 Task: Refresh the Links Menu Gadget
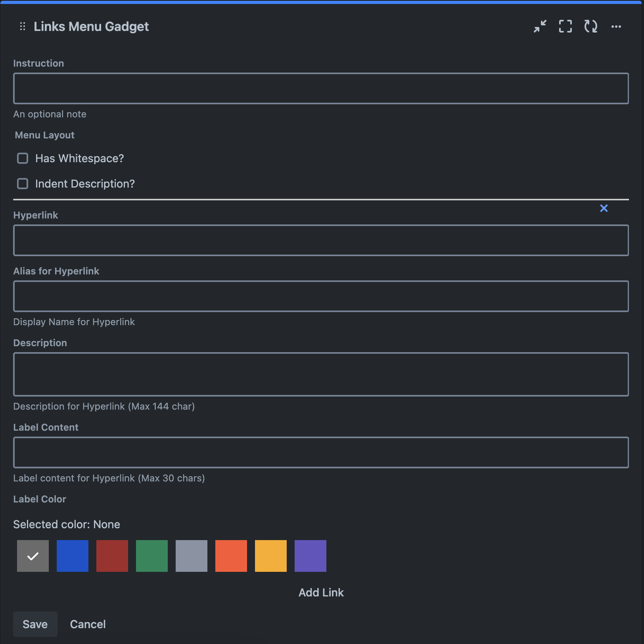click(x=590, y=27)
